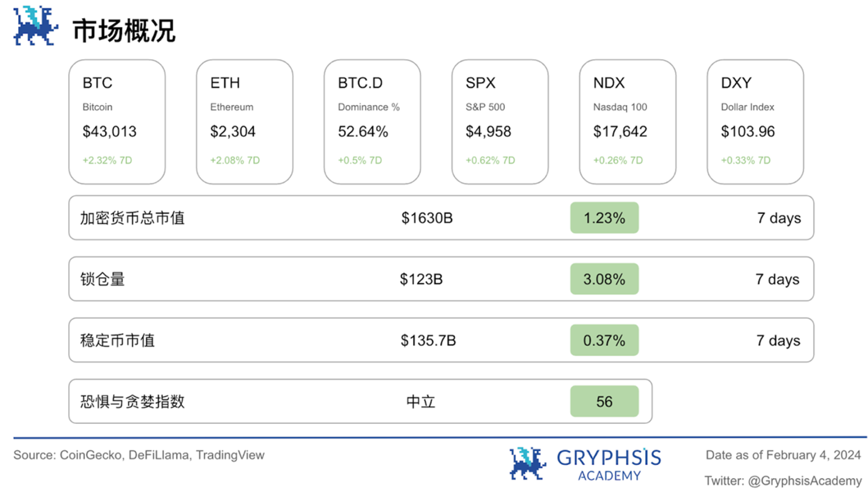Click the February 4, 2024 date text
Image resolution: width=868 pixels, height=492 pixels.
click(x=813, y=455)
